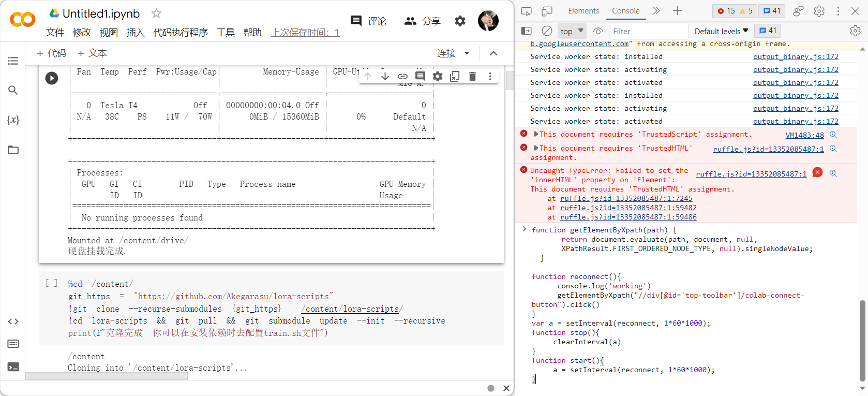Open the Files folder panel in sidebar
The image size is (868, 396).
click(13, 150)
